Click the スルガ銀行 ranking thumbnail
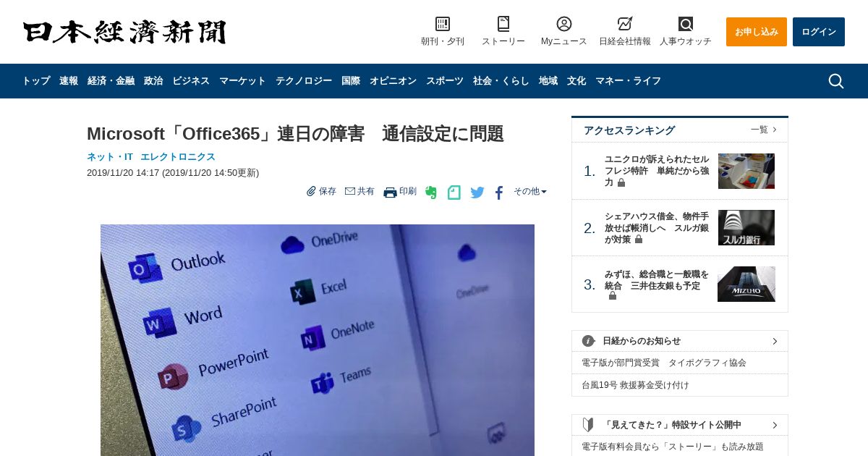 [746, 227]
